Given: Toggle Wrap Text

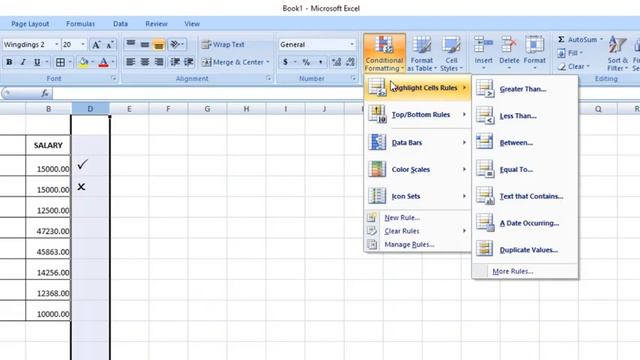Looking at the screenshot, I should [223, 44].
